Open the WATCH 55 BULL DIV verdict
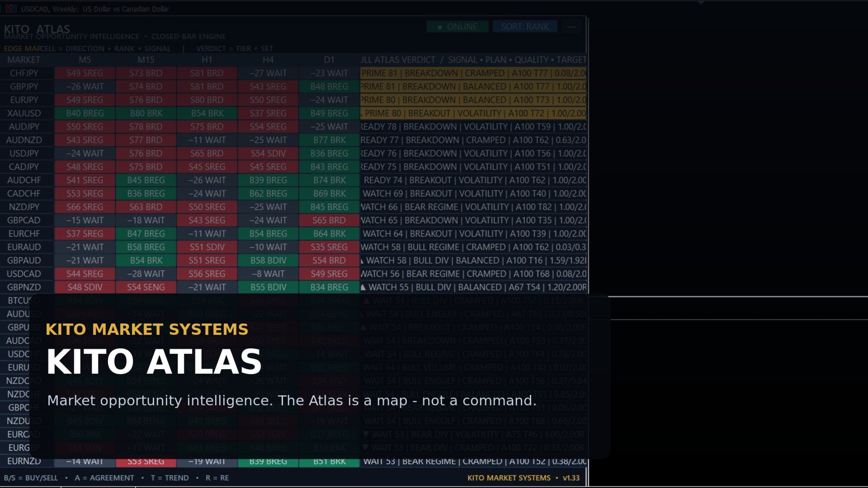The width and height of the screenshot is (868, 488). coord(473,287)
